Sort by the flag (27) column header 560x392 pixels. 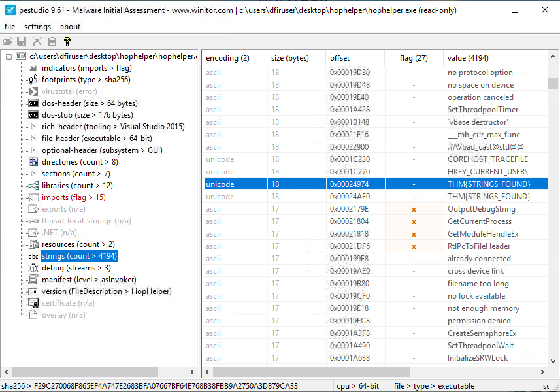pos(414,58)
